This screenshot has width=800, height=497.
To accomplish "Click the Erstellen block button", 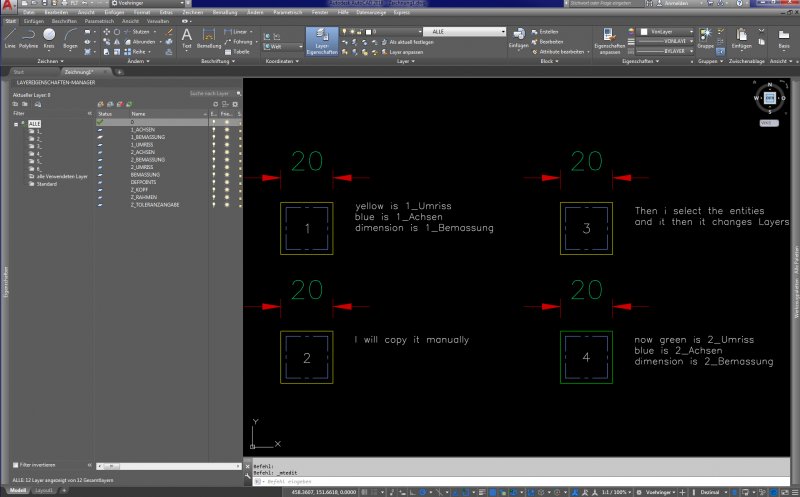I will pos(549,32).
